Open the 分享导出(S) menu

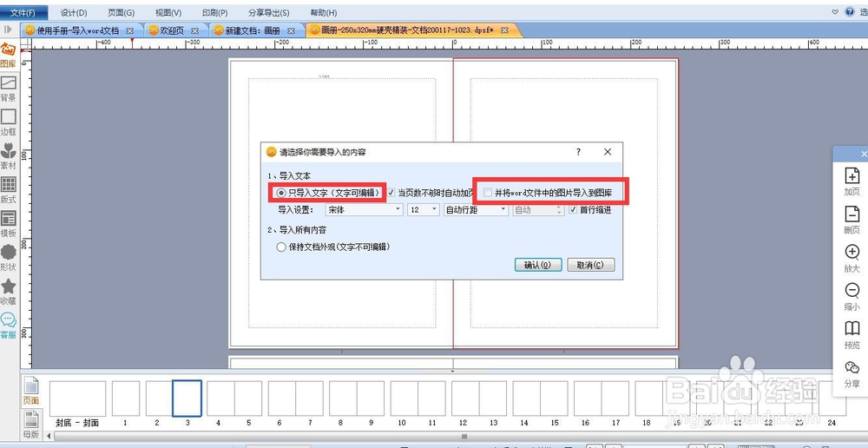pyautogui.click(x=269, y=13)
